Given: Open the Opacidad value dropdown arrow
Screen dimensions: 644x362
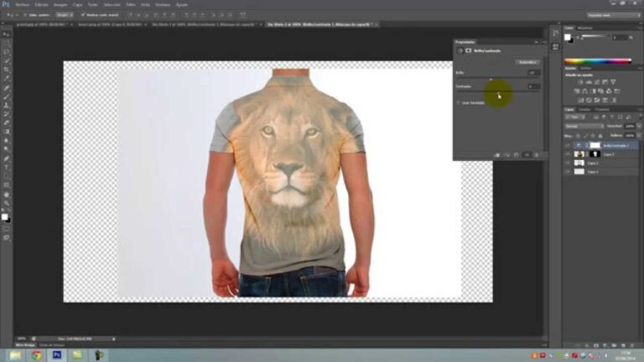Looking at the screenshot, I should (x=639, y=126).
